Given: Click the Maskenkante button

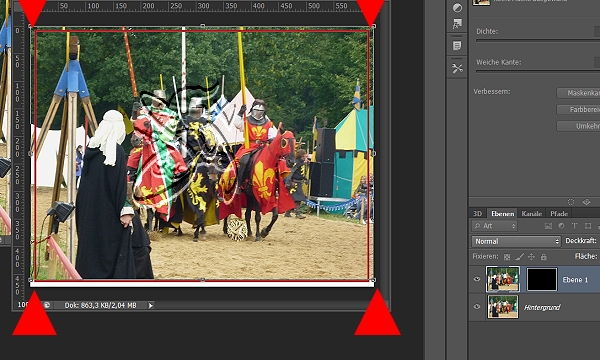Looking at the screenshot, I should click(x=578, y=93).
